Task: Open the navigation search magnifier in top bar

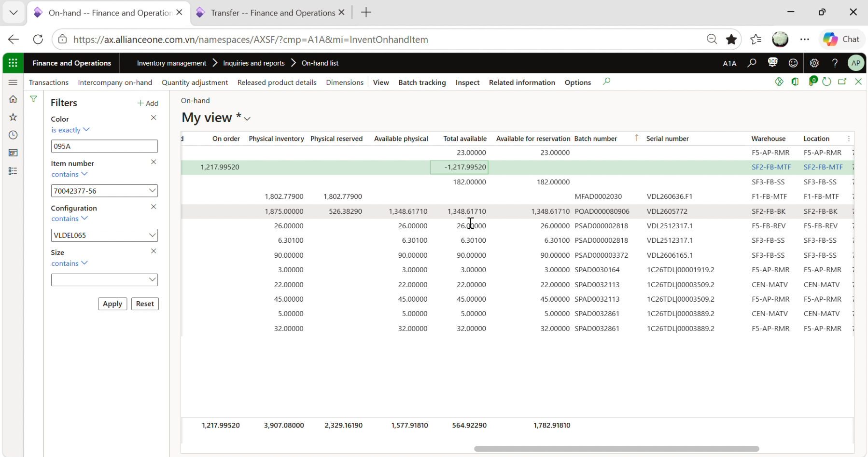Action: [752, 63]
